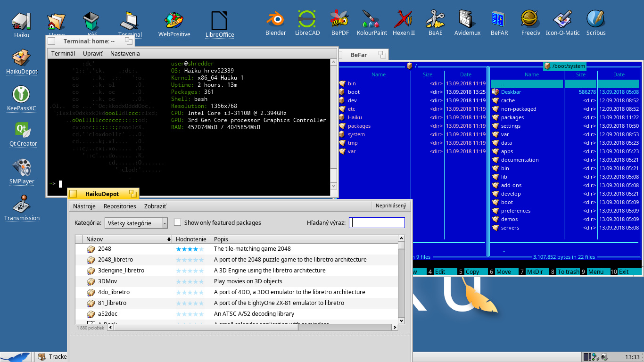Open HaikuDepot desktop icon

coord(22,58)
